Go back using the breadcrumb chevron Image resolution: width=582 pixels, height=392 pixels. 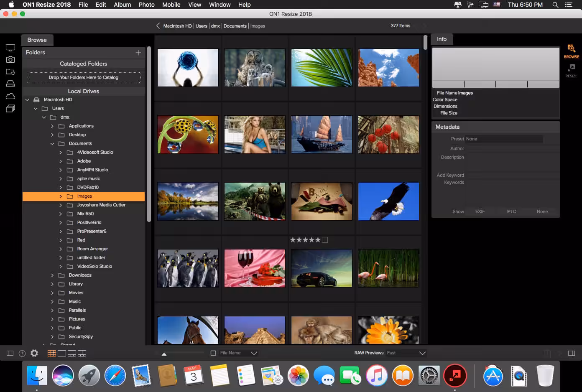(x=158, y=26)
